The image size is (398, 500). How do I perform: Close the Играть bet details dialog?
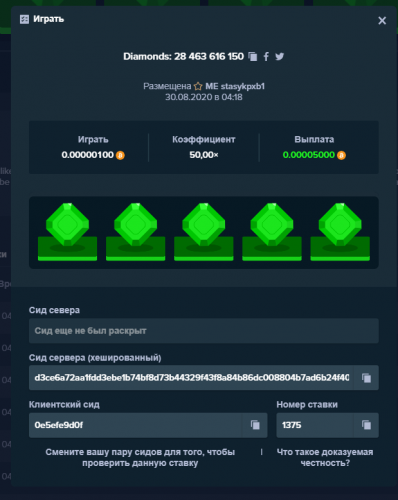(382, 21)
